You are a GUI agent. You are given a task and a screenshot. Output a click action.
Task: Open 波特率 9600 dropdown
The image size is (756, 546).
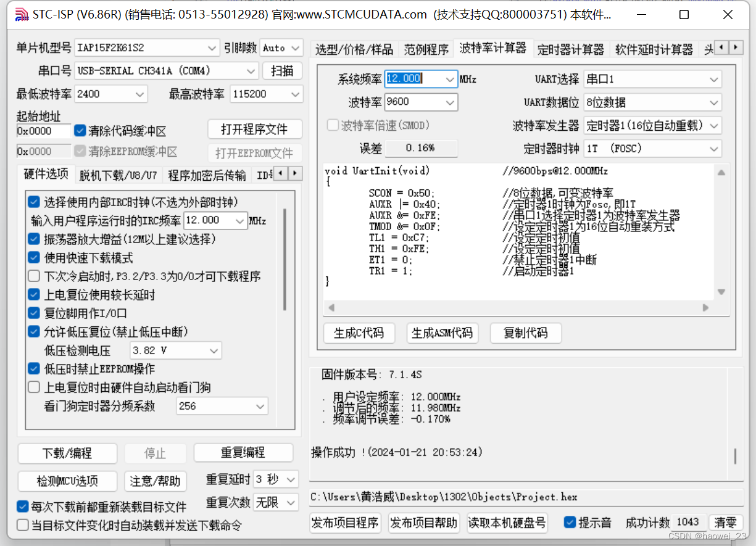click(x=421, y=102)
